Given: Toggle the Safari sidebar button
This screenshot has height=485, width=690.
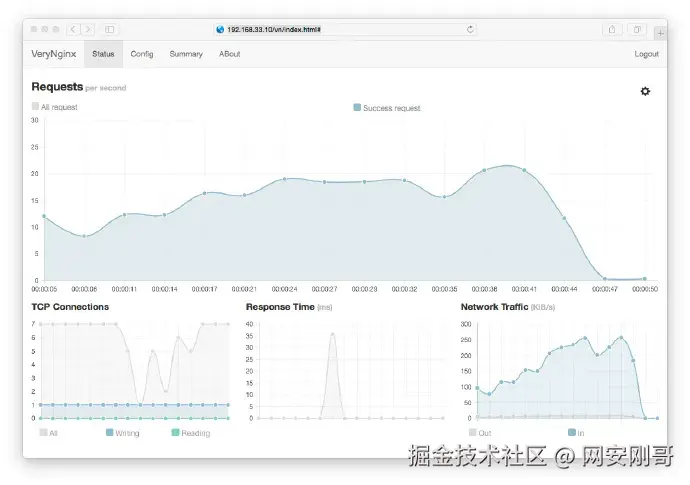Looking at the screenshot, I should tap(109, 29).
